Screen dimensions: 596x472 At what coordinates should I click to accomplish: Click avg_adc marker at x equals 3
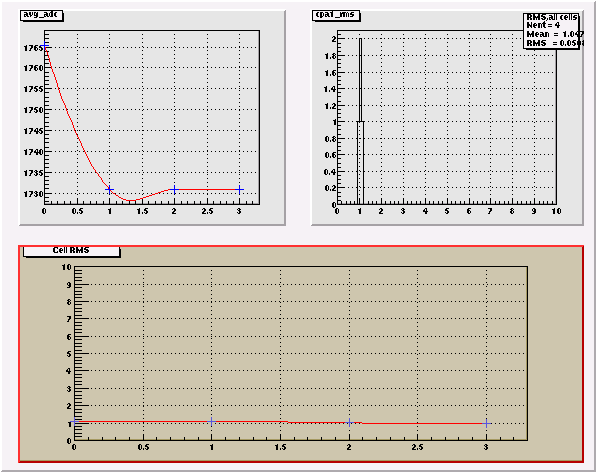(239, 189)
